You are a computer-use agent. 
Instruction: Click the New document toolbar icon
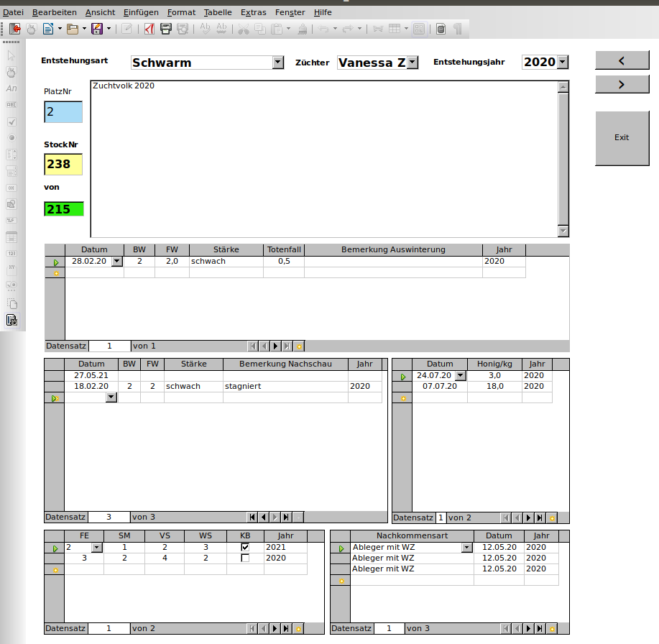[48, 29]
